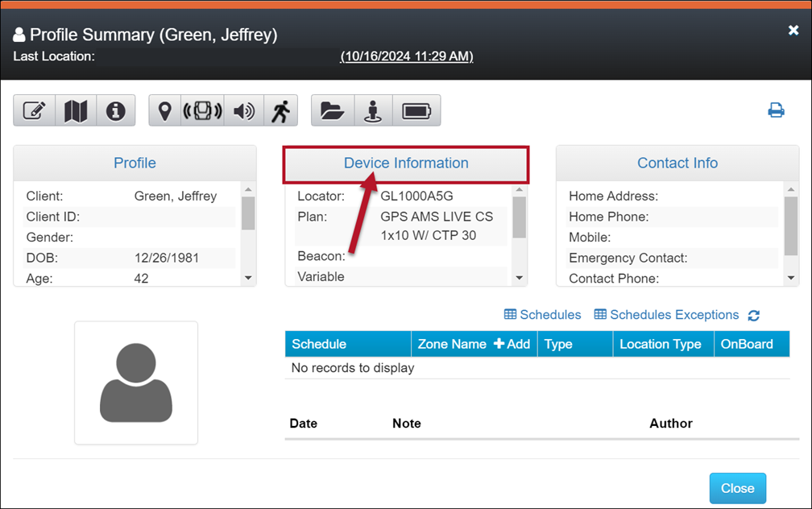Add a new zone name
Screen dimensions: 812x509
click(512, 344)
